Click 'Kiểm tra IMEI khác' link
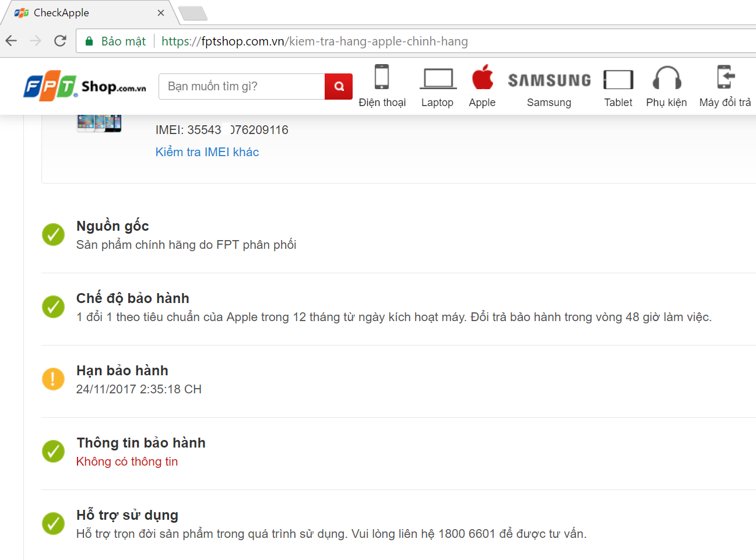The width and height of the screenshot is (756, 560). pyautogui.click(x=207, y=152)
